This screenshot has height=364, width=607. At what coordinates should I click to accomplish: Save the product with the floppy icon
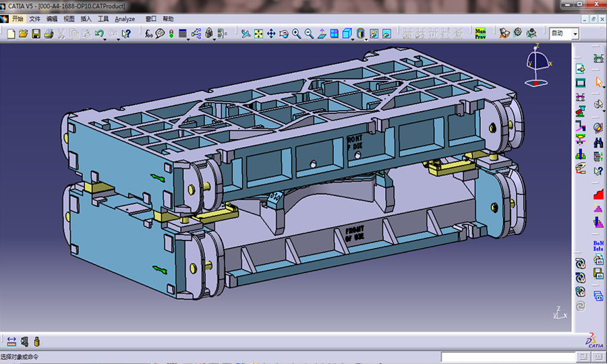pos(35,33)
